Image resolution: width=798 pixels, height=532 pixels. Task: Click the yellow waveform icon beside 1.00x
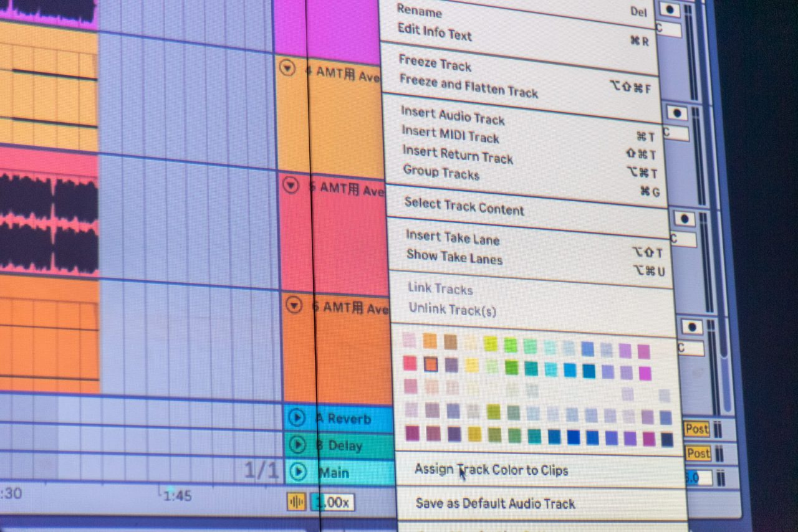coord(296,501)
